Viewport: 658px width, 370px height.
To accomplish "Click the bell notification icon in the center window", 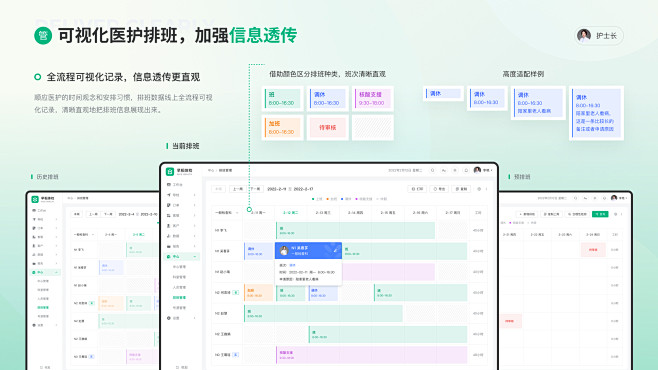I will tap(466, 170).
